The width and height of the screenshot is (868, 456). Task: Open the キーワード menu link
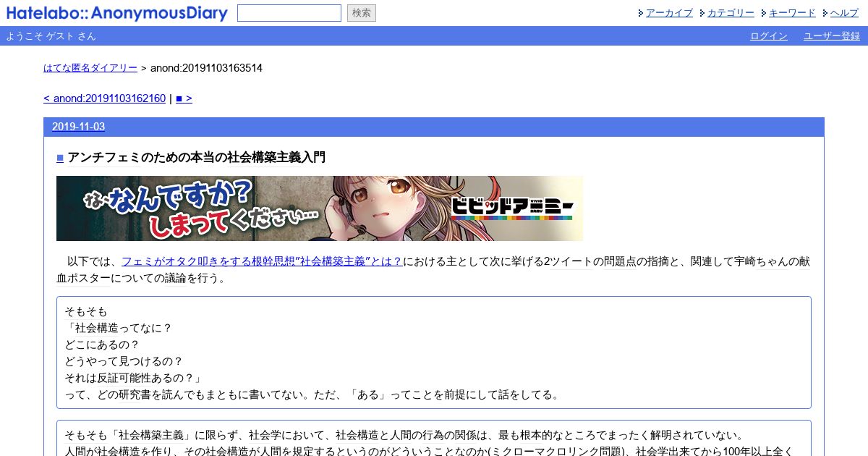coord(792,13)
